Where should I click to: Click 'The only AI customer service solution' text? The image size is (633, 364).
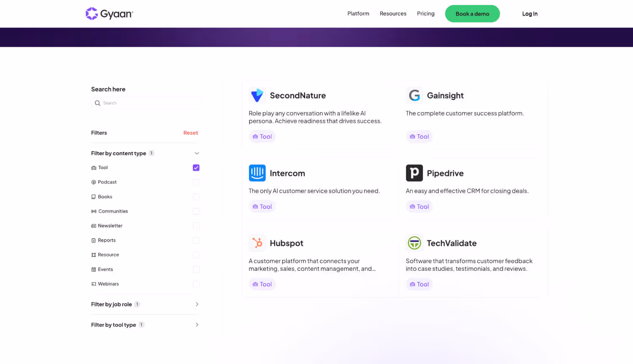tap(314, 191)
